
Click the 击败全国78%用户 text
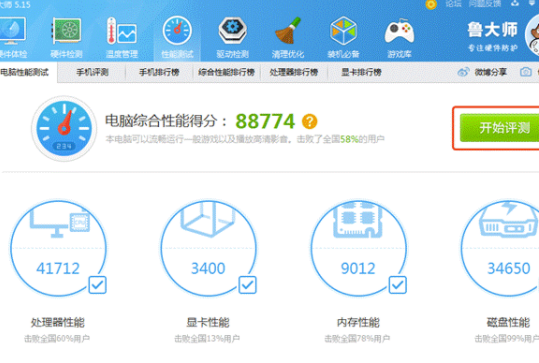point(357,339)
